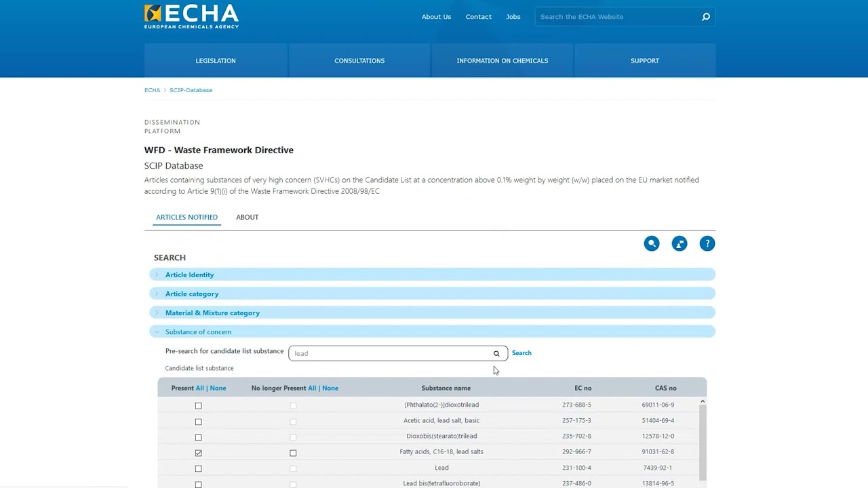Screen dimensions: 868x488
Task: Switch to the About tab
Action: 248,217
